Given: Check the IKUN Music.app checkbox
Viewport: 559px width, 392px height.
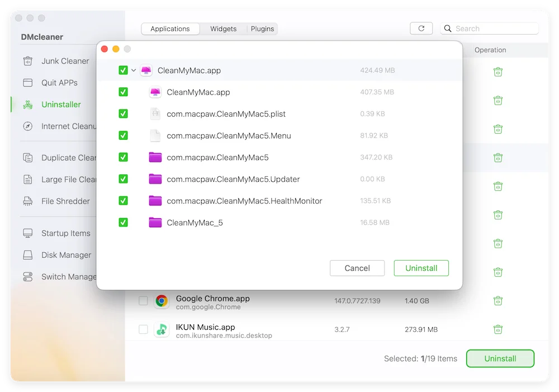Looking at the screenshot, I should pos(143,329).
